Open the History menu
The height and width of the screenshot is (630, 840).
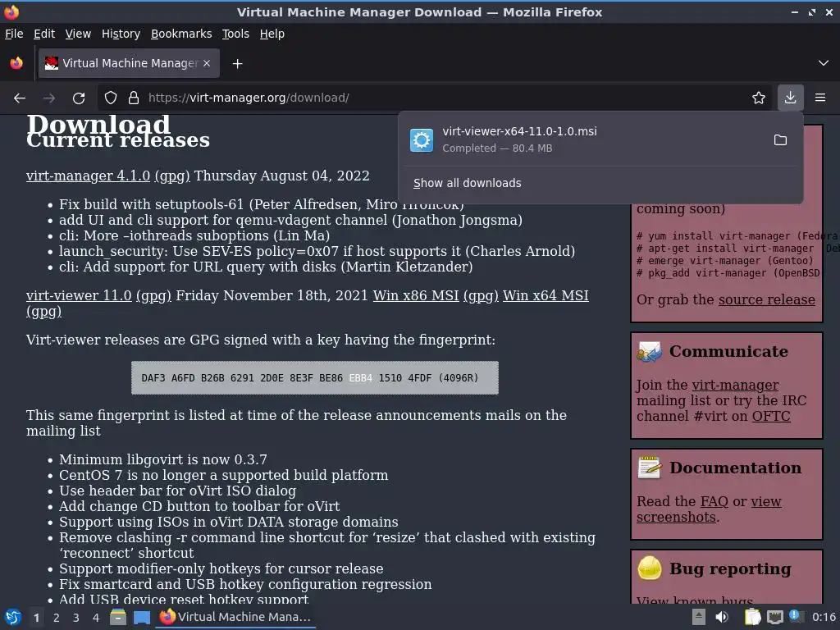click(x=121, y=34)
